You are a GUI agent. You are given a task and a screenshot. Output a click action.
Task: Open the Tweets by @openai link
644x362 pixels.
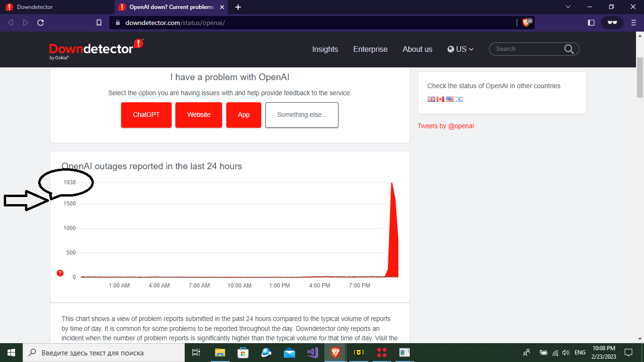pyautogui.click(x=446, y=126)
